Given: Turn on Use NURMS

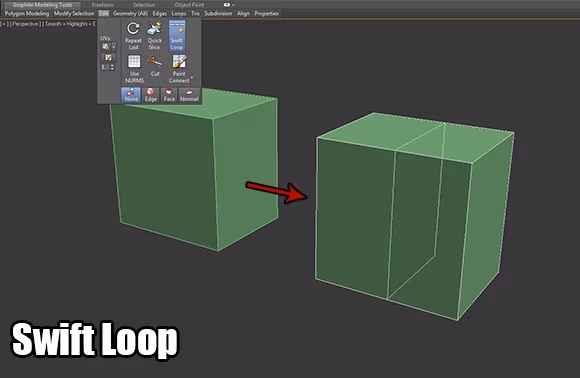Looking at the screenshot, I should (x=134, y=69).
